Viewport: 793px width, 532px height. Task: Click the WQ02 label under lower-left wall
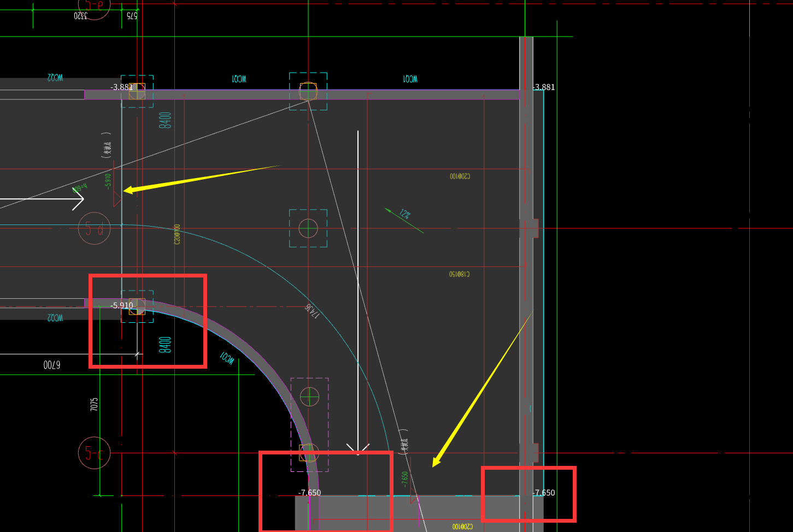coord(55,317)
